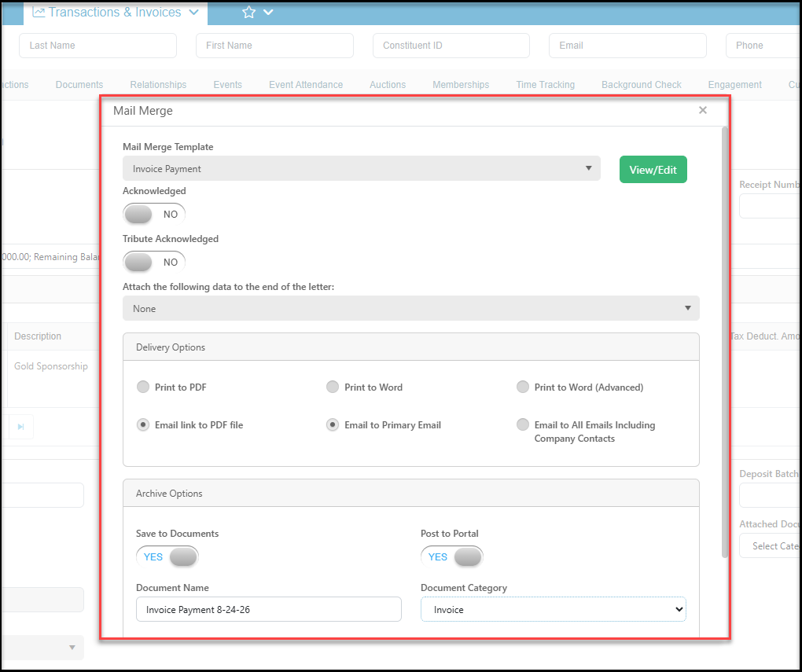Screen dimensions: 802x672
Task: Go to the Time Tracking tab
Action: (545, 85)
